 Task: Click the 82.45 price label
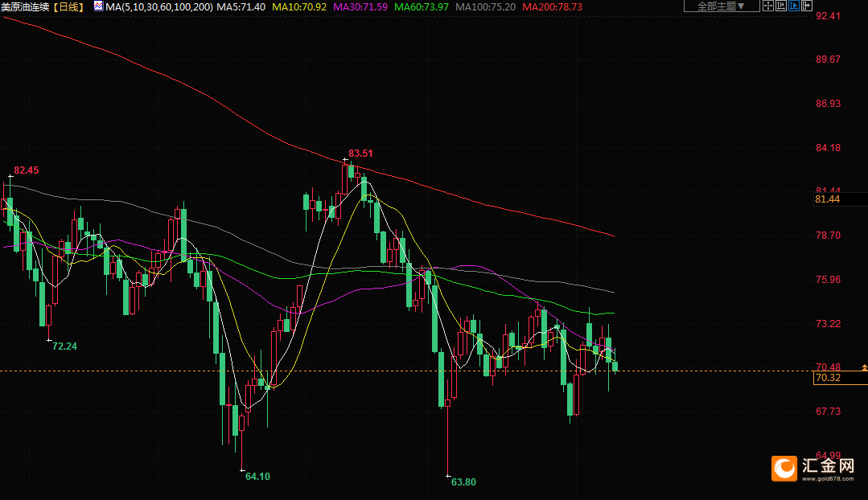pos(26,170)
